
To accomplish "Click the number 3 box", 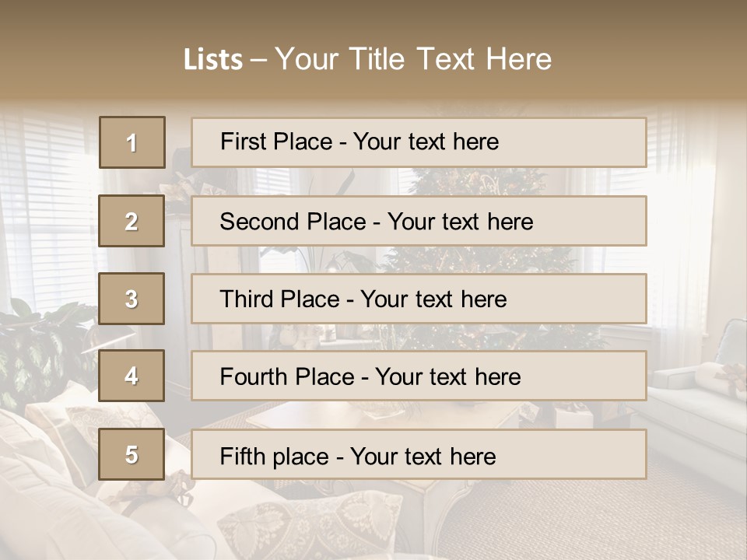I will pyautogui.click(x=132, y=299).
